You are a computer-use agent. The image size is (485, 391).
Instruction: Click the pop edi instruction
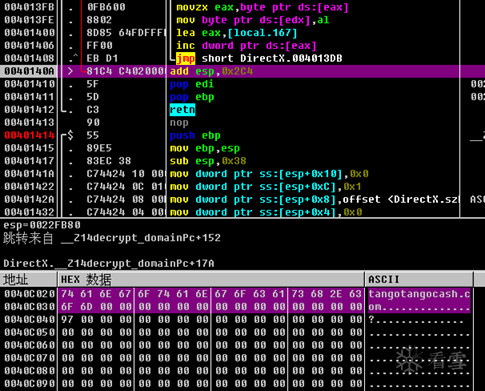pyautogui.click(x=192, y=84)
